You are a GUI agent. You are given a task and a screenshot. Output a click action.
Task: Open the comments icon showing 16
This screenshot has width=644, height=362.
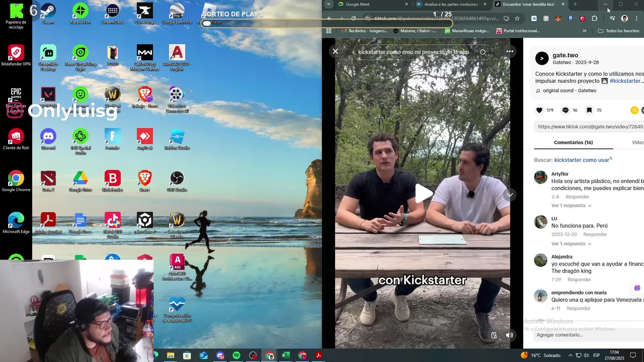click(x=565, y=110)
